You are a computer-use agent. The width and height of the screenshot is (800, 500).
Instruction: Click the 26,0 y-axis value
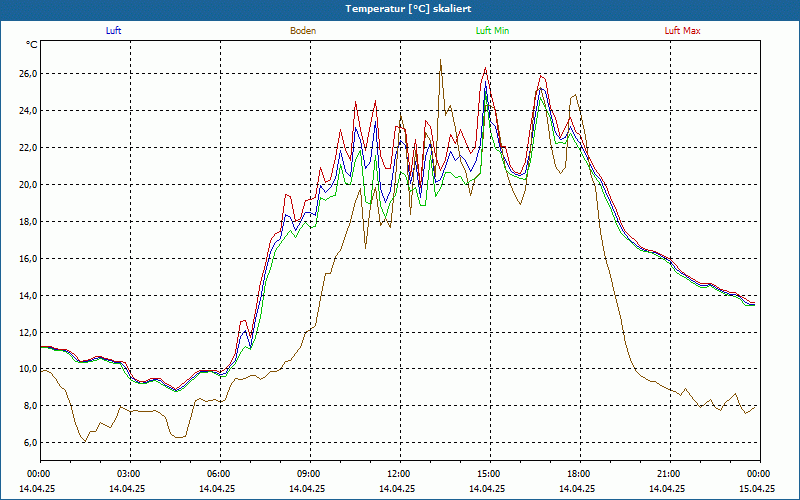[28, 74]
